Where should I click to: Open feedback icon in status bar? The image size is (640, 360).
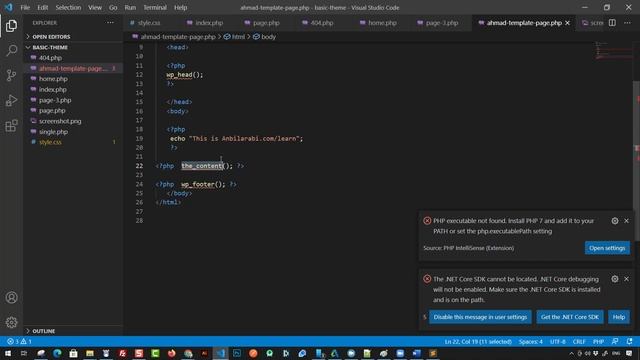click(615, 341)
